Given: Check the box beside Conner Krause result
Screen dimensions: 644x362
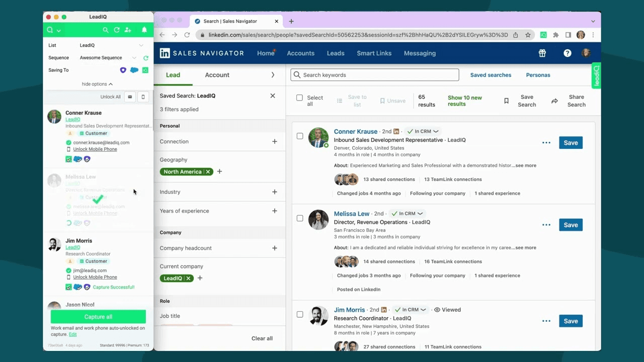Looking at the screenshot, I should tap(300, 136).
